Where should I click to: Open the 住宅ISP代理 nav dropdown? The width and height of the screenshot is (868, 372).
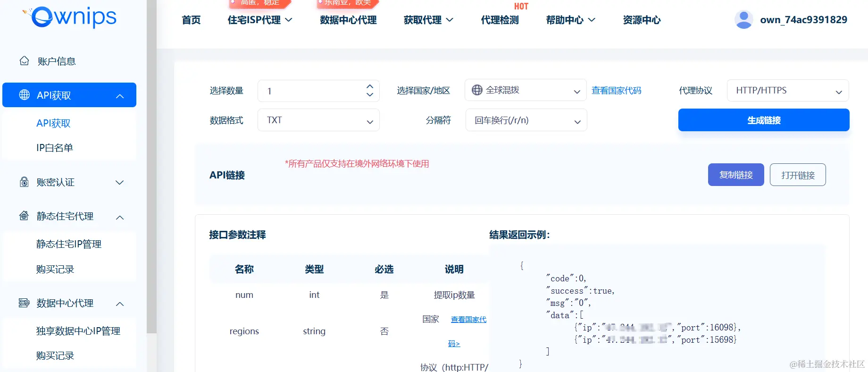(x=260, y=20)
